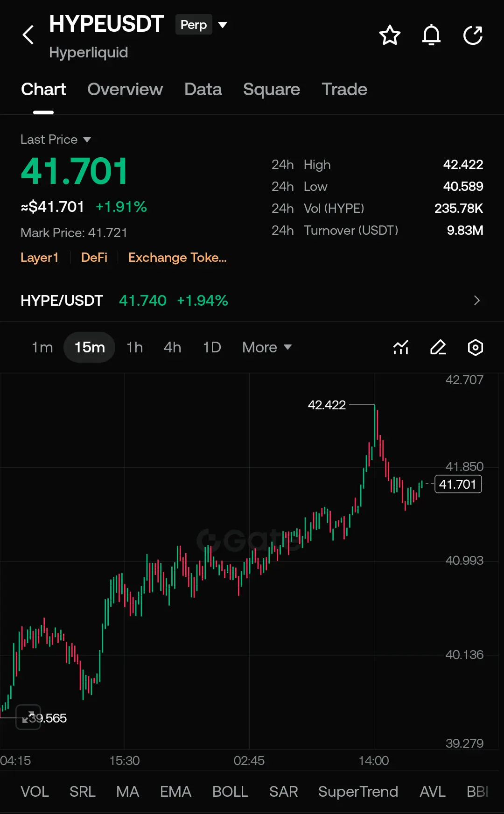The image size is (504, 814).
Task: Open the DeFi category tag
Action: coord(94,258)
